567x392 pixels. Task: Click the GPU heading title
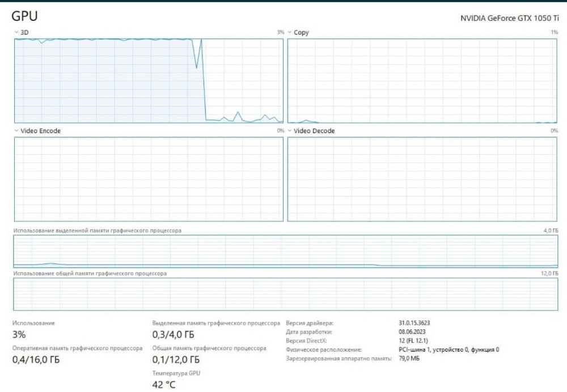24,16
